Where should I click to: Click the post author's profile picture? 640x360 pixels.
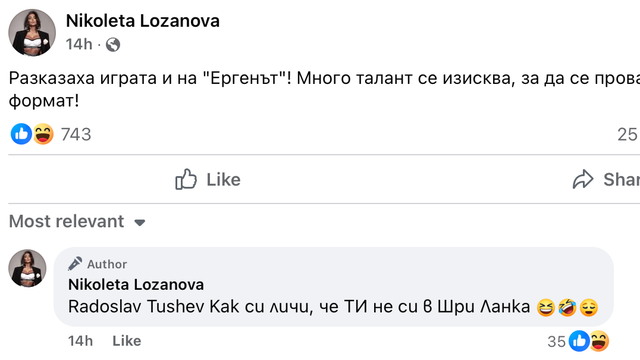(32, 32)
